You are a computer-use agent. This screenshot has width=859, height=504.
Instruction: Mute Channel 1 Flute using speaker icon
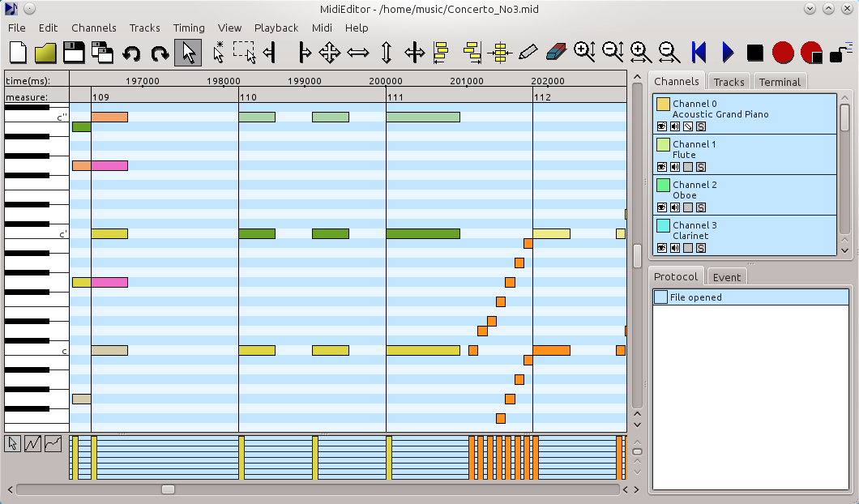[x=674, y=167]
